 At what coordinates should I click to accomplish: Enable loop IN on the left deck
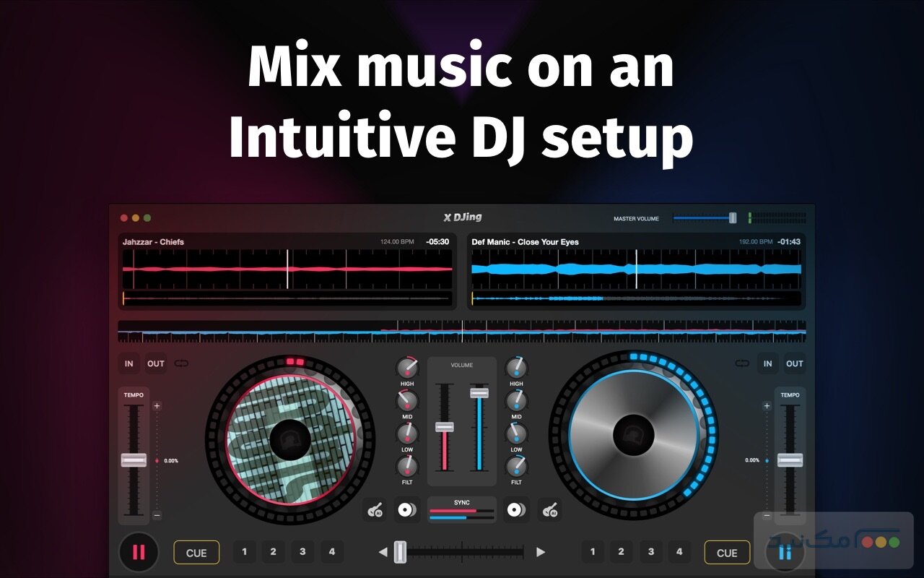128,363
